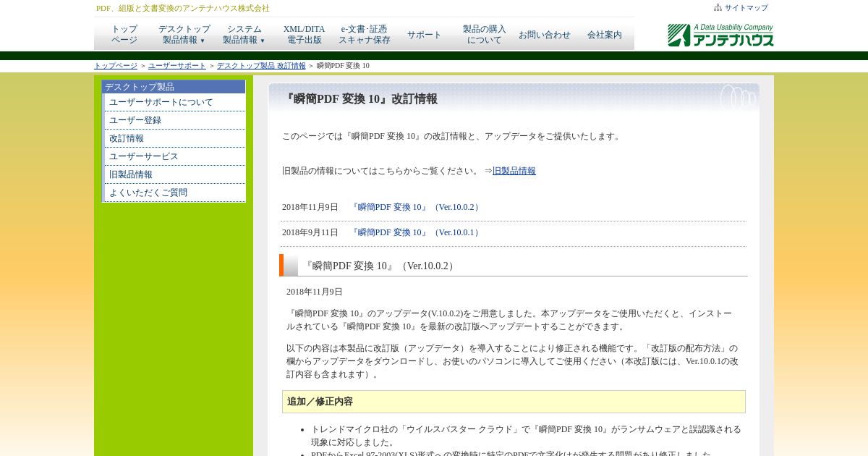Image resolution: width=868 pixels, height=456 pixels.
Task: Click the 2018年9月11日 date in the revision list
Action: coord(310,232)
